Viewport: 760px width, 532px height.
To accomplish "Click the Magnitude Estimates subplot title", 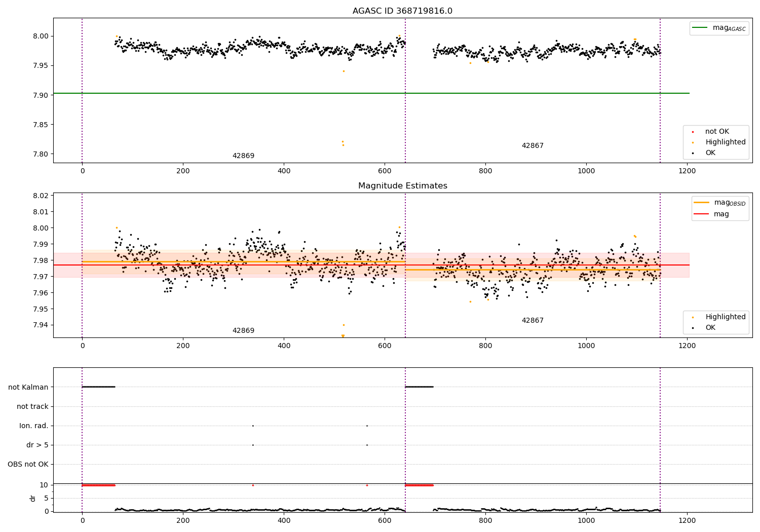I will (402, 186).
